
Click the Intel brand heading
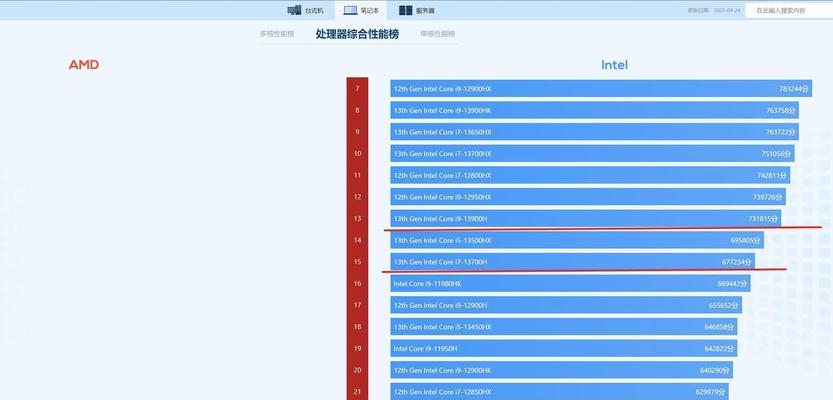615,65
